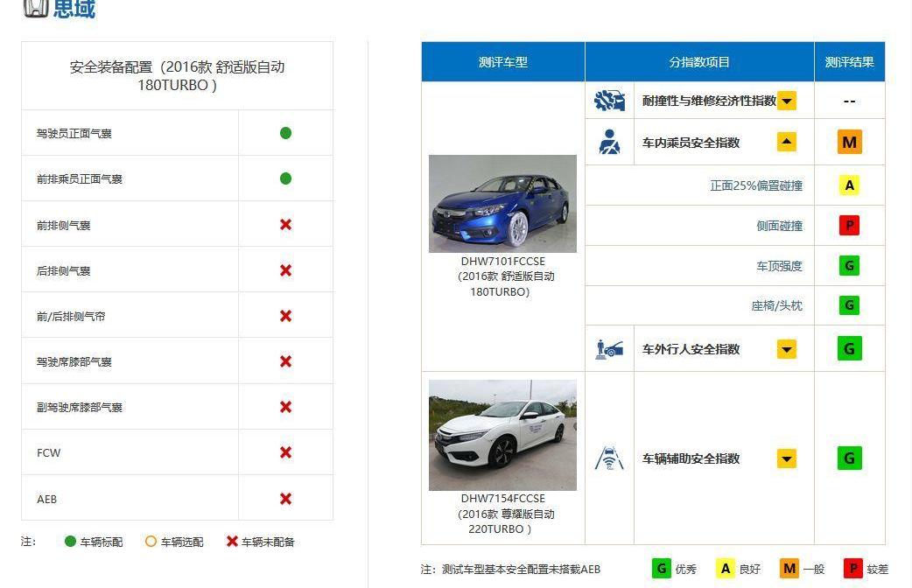This screenshot has height=588, width=912.
Task: Click the M 一般 legend badge
Action: click(789, 569)
